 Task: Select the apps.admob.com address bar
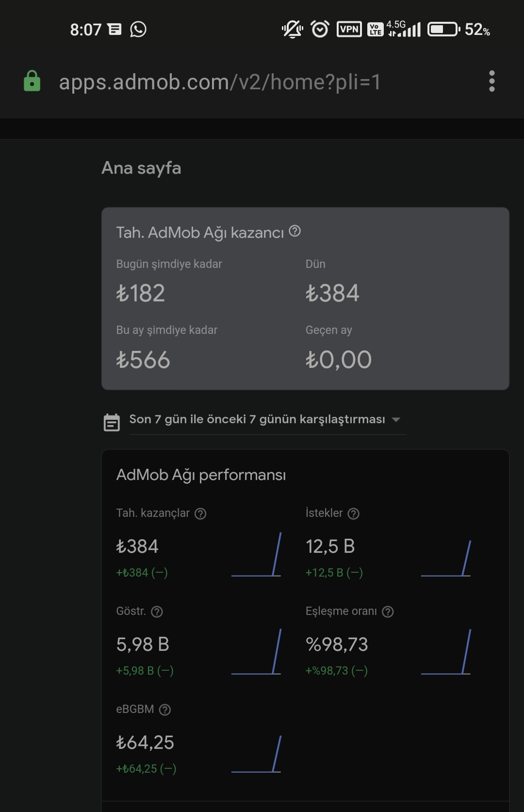pyautogui.click(x=219, y=82)
